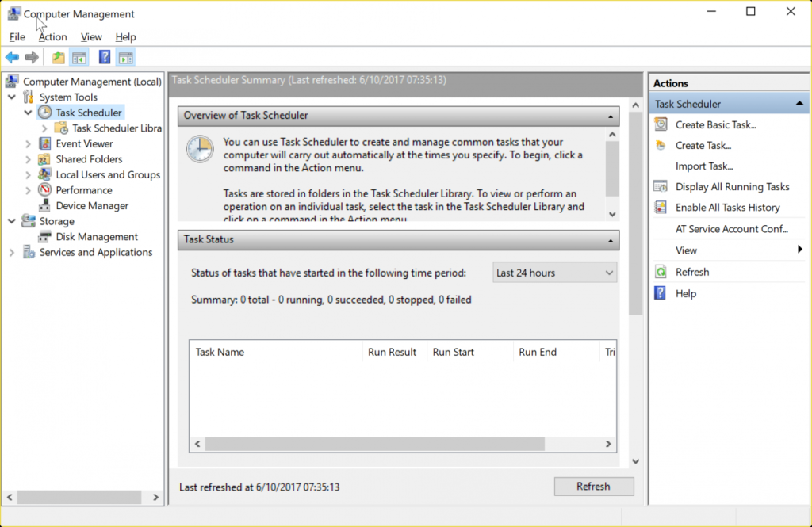Select Device Manager in the tree
The height and width of the screenshot is (527, 812).
92,205
